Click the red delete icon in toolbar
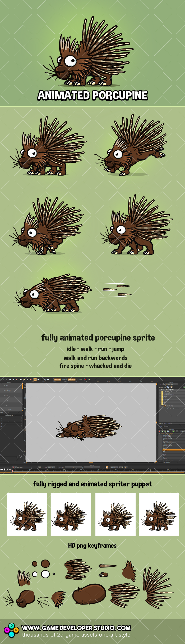This screenshot has height=644, width=185. pyautogui.click(x=17, y=379)
